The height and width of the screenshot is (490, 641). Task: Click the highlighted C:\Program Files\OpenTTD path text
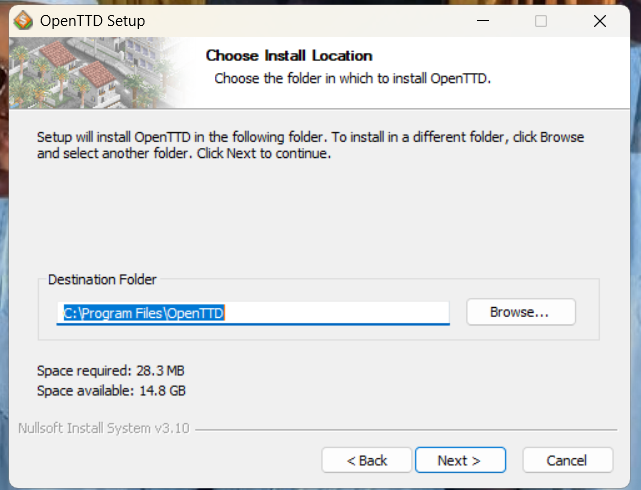pos(144,313)
